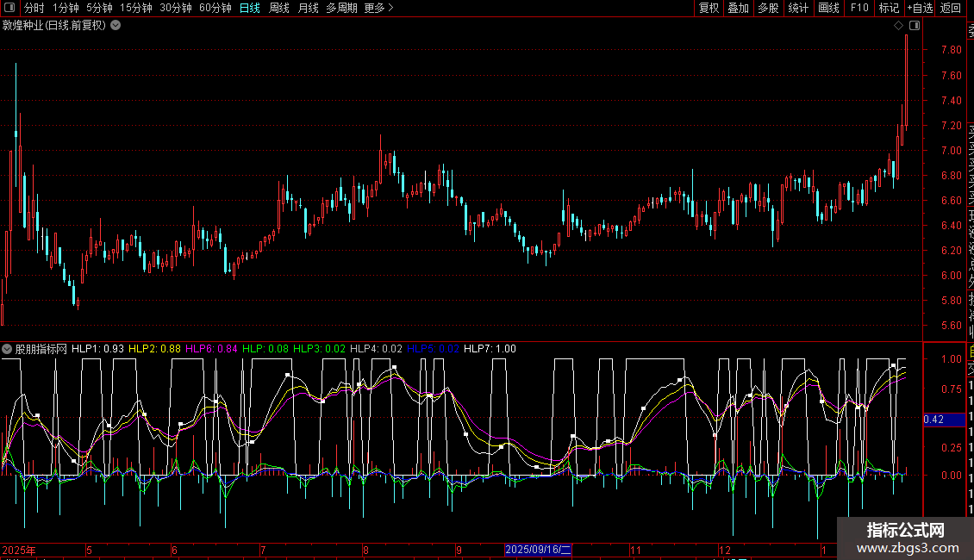Click the yellow HLP2: 0.88 label

click(154, 349)
